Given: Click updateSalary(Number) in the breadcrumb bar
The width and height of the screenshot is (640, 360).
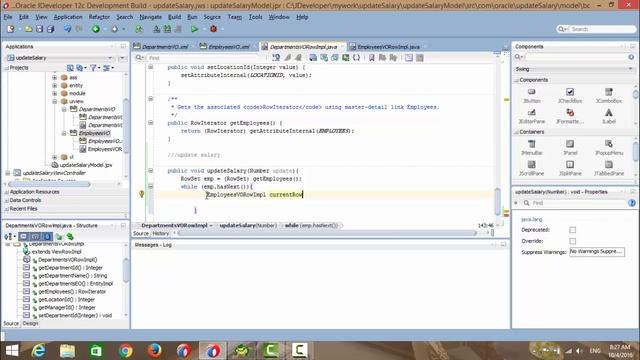Looking at the screenshot, I should pos(248,225).
